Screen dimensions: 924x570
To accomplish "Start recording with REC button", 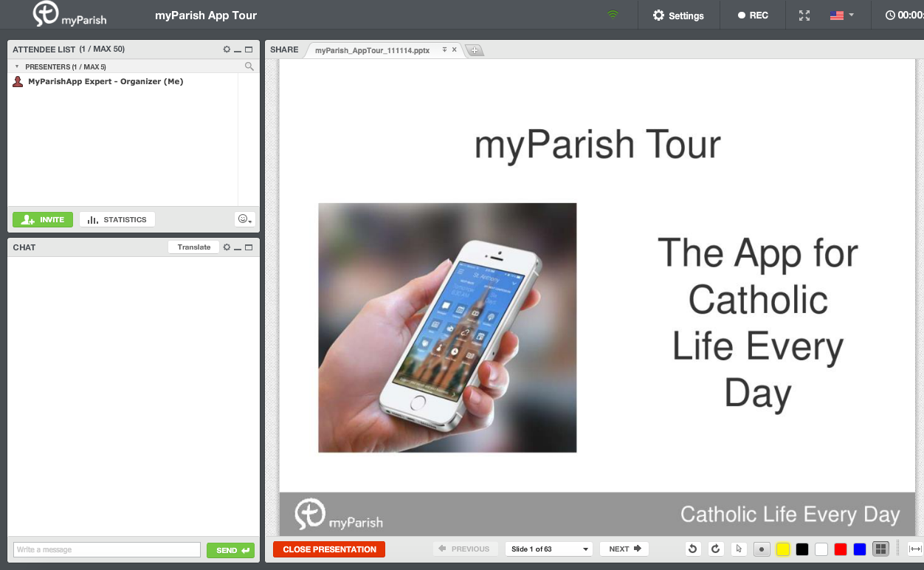I will click(x=753, y=16).
